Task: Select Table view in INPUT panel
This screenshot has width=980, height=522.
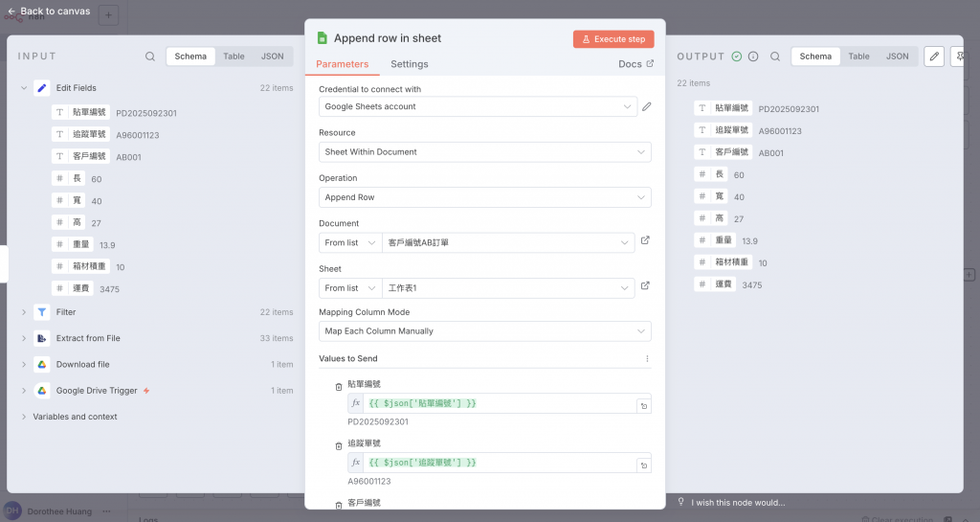Action: point(234,57)
